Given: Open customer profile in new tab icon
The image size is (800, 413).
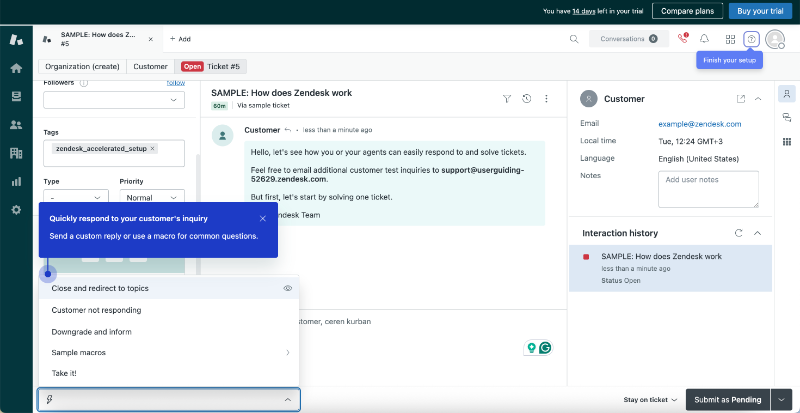Looking at the screenshot, I should [741, 99].
